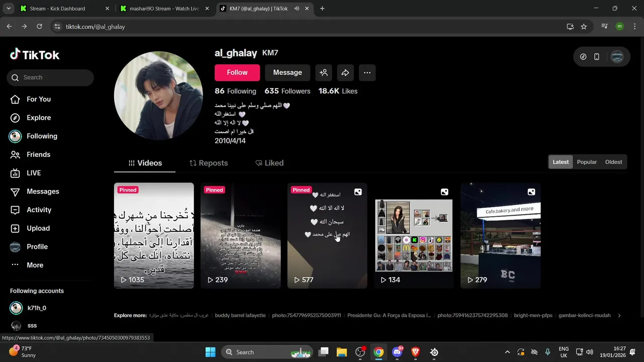Open the account avatar menu top-right
Image resolution: width=644 pixels, height=362 pixels.
pyautogui.click(x=617, y=57)
